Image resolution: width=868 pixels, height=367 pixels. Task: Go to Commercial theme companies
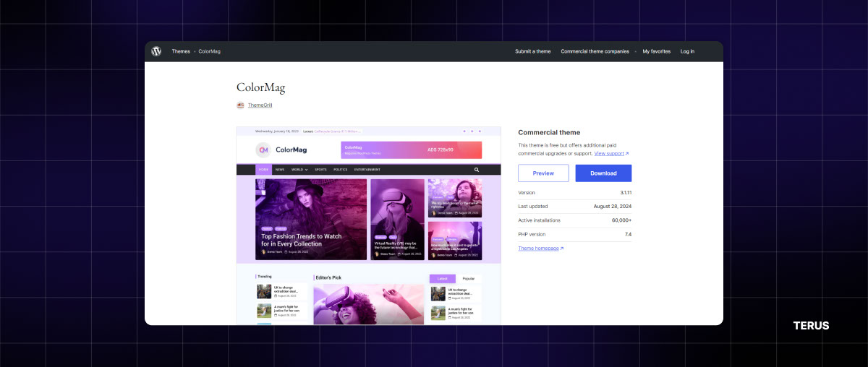click(x=595, y=51)
